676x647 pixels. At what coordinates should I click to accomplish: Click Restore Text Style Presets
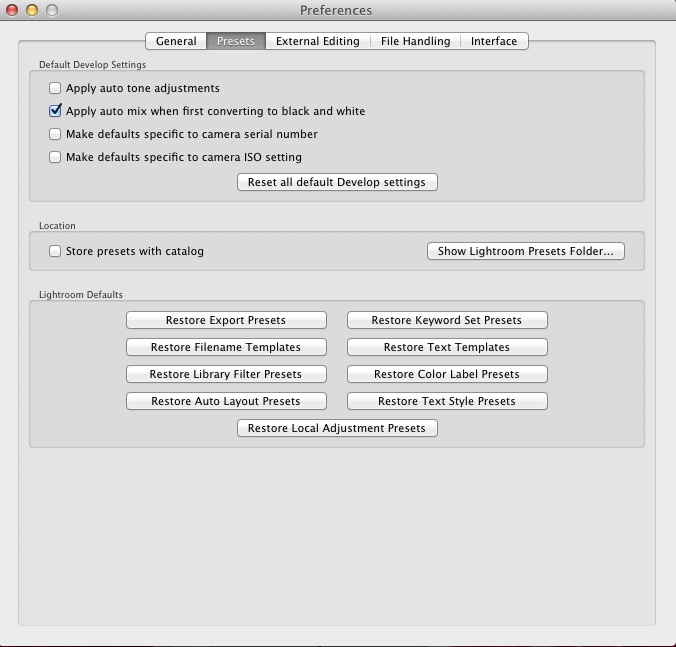[x=447, y=401]
